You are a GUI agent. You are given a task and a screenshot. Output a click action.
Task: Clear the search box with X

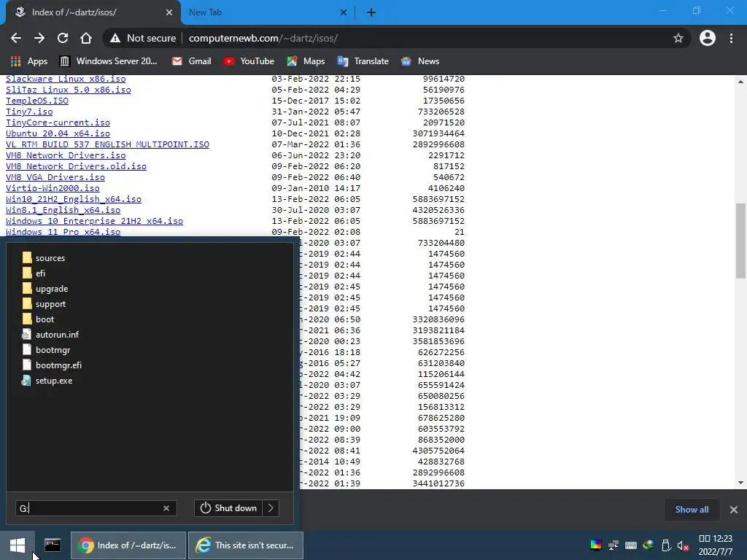tap(166, 508)
